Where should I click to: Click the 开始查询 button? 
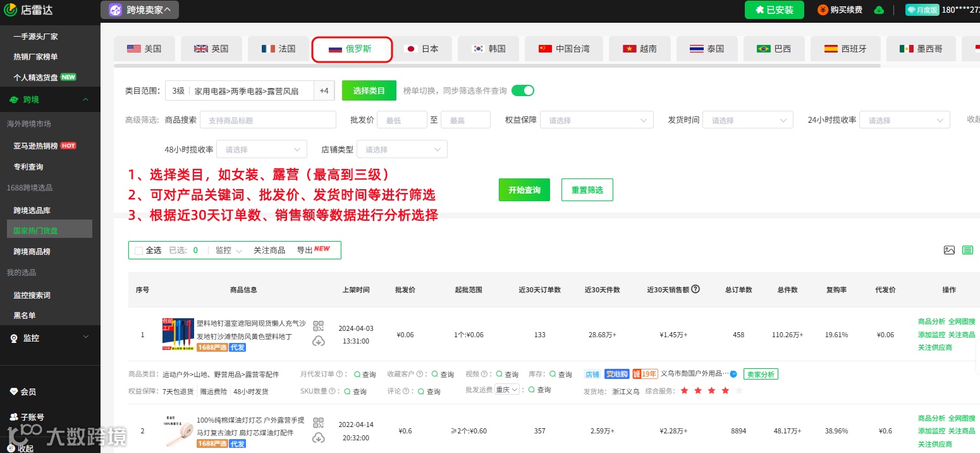[524, 190]
